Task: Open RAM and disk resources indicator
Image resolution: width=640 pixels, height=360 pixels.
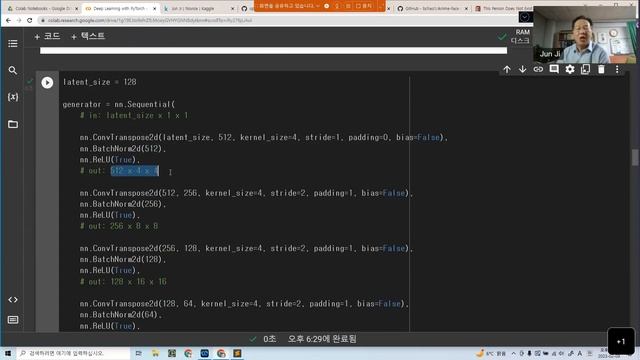Action: click(519, 36)
